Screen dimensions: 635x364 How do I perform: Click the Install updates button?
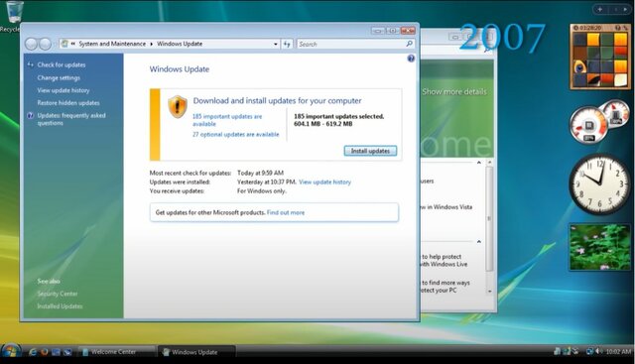(370, 151)
